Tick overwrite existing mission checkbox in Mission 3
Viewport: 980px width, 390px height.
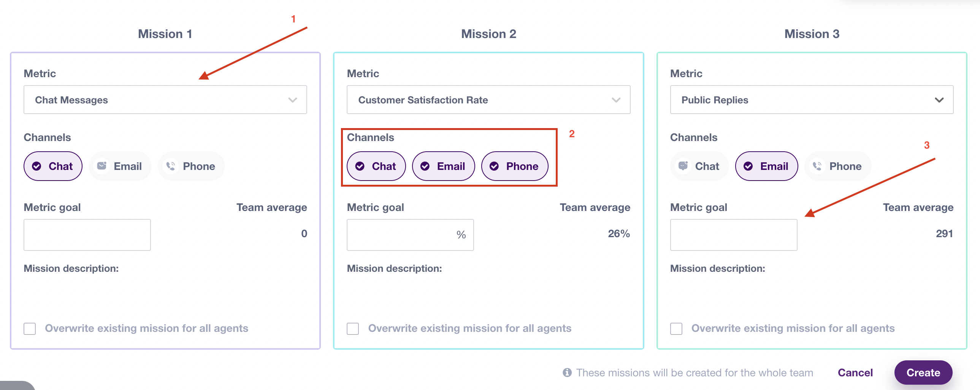coord(676,328)
